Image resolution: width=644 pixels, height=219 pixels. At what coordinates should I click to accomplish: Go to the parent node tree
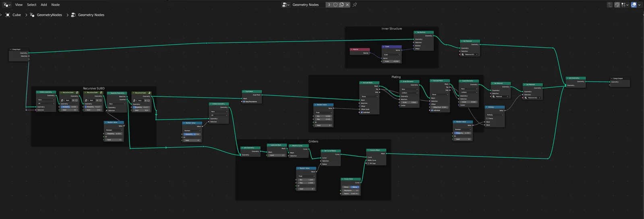pyautogui.click(x=610, y=5)
